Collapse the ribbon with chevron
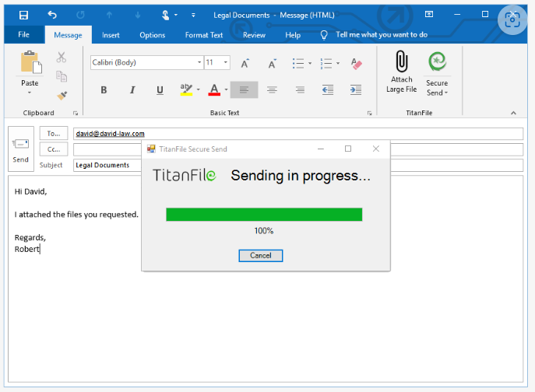 [513, 114]
